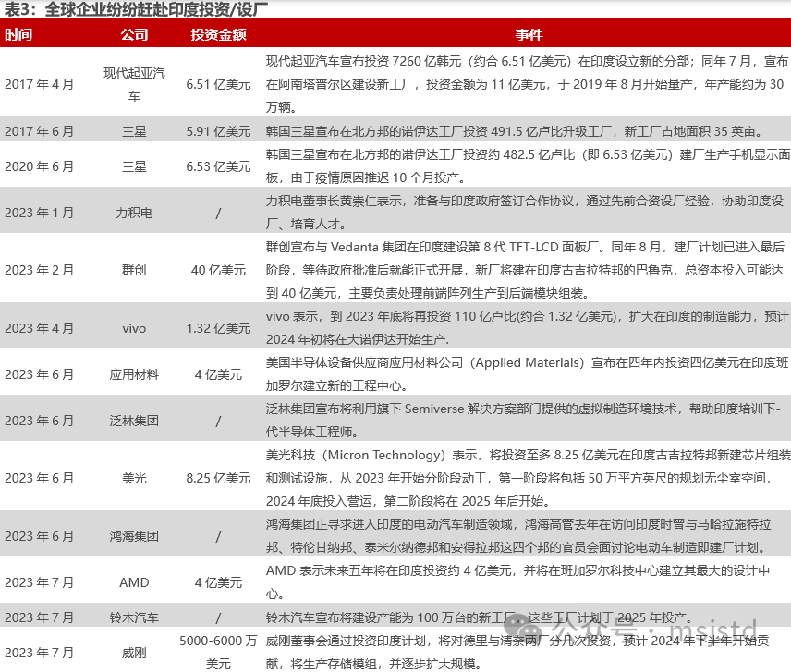Select the 4亿美元 cell in 应用材料 row
The width and height of the screenshot is (791, 672).
pyautogui.click(x=218, y=375)
